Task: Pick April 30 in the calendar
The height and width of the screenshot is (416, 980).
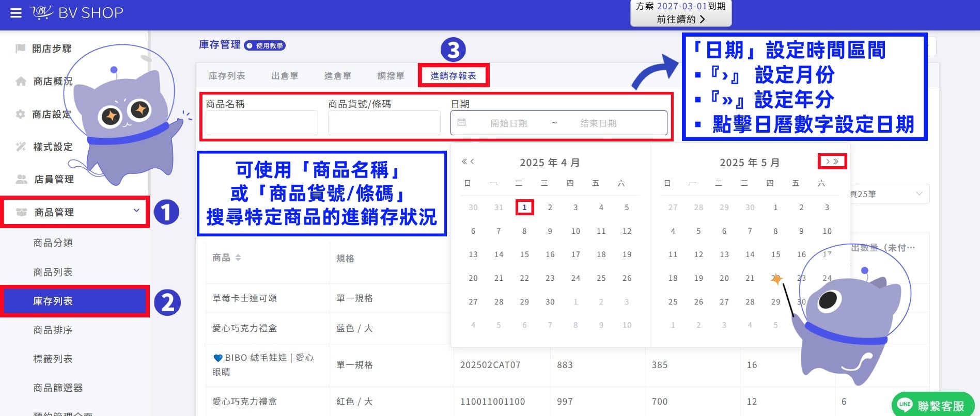Action: click(x=550, y=302)
